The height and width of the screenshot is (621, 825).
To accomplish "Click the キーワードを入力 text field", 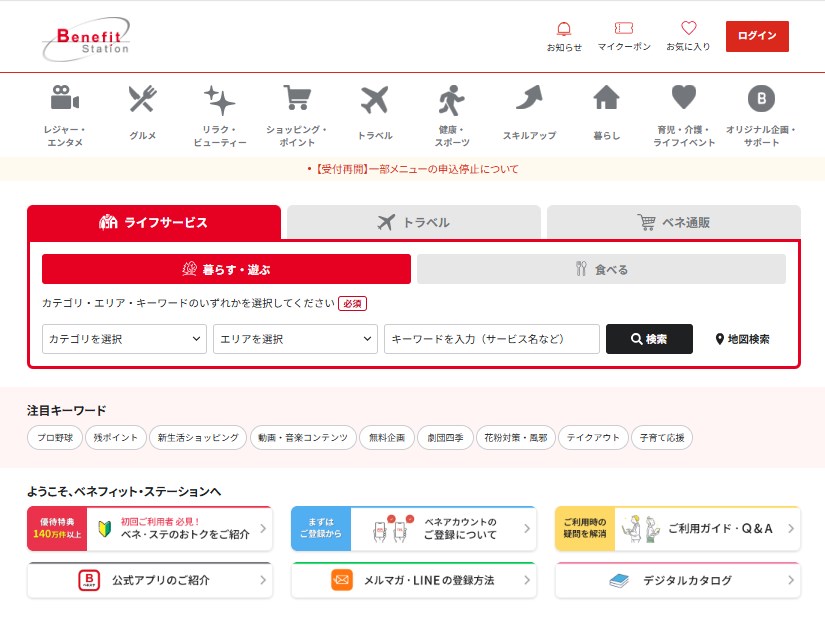I will pos(491,339).
